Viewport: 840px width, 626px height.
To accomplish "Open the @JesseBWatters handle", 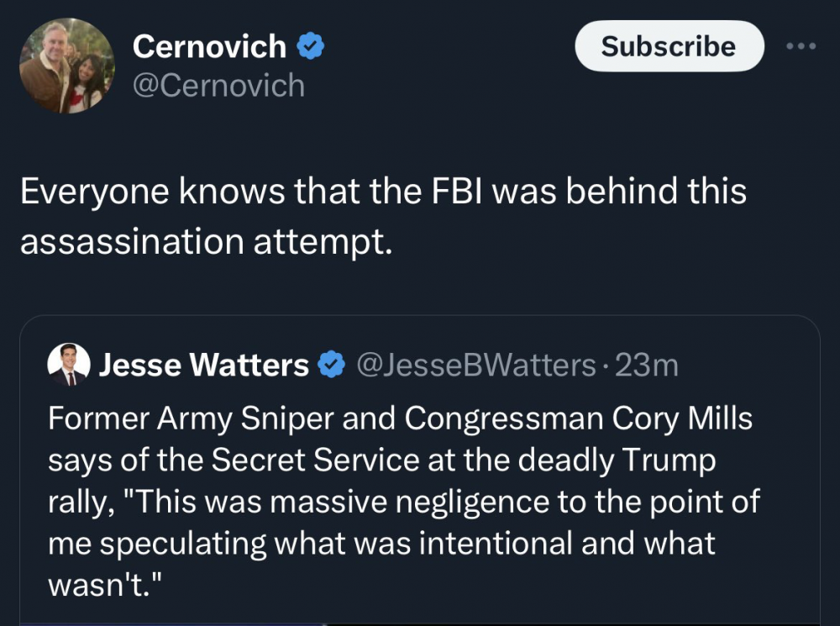I will pyautogui.click(x=475, y=365).
